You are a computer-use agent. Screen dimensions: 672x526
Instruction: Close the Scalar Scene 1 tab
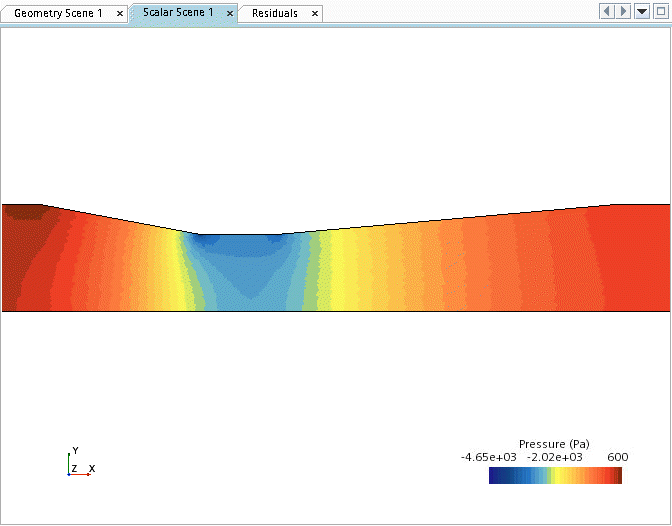tap(230, 14)
